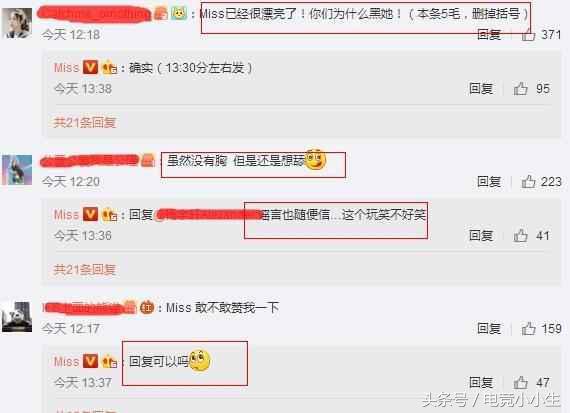Click 回复 on the 12:20 comment
Image resolution: width=570 pixels, height=413 pixels.
click(x=489, y=181)
